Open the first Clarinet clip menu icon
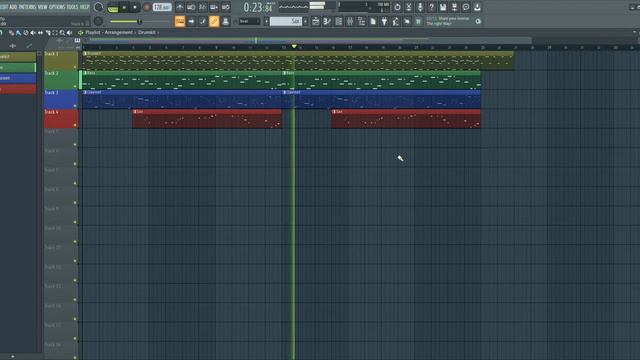Image resolution: width=640 pixels, height=360 pixels. [x=85, y=93]
